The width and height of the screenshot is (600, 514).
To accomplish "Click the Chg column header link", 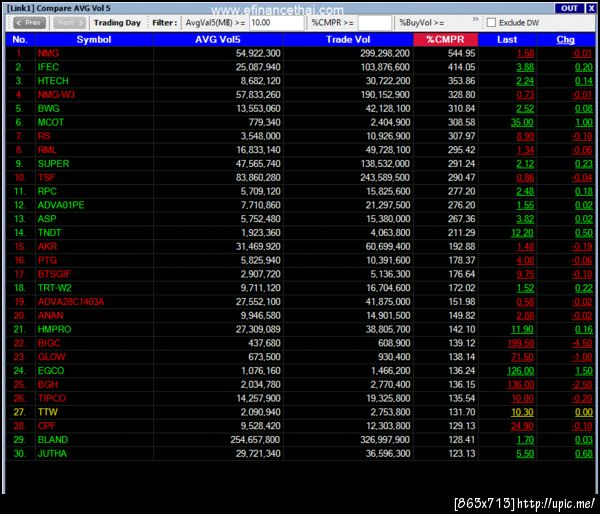I will 565,40.
